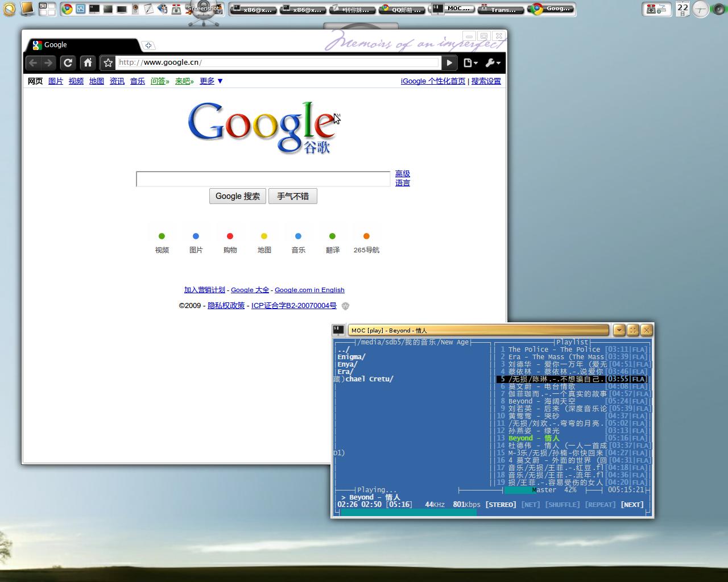Image resolution: width=728 pixels, height=582 pixels.
Task: Click the MOC song progress bar
Action: pyautogui.click(x=493, y=512)
